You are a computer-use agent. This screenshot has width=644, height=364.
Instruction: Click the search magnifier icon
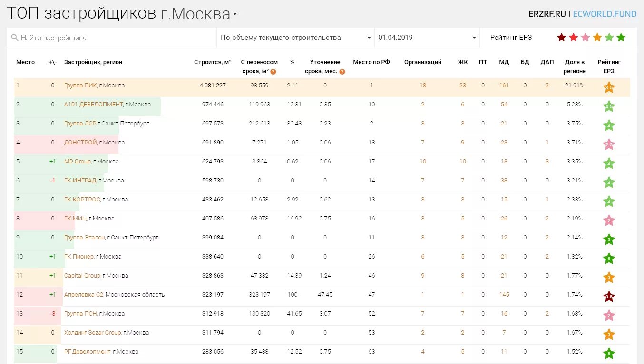14,38
